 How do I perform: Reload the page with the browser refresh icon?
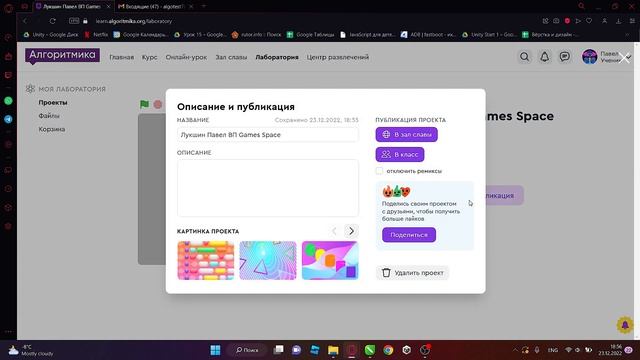pos(52,21)
